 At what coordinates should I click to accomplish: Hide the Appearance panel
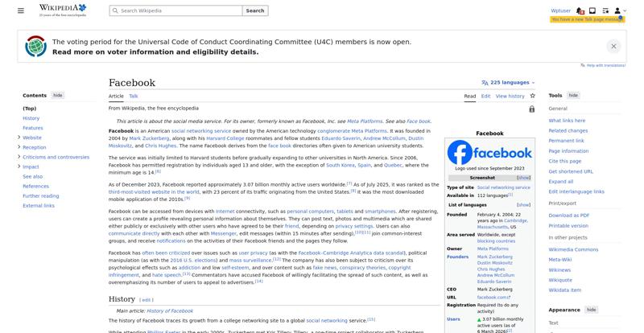[x=591, y=310]
